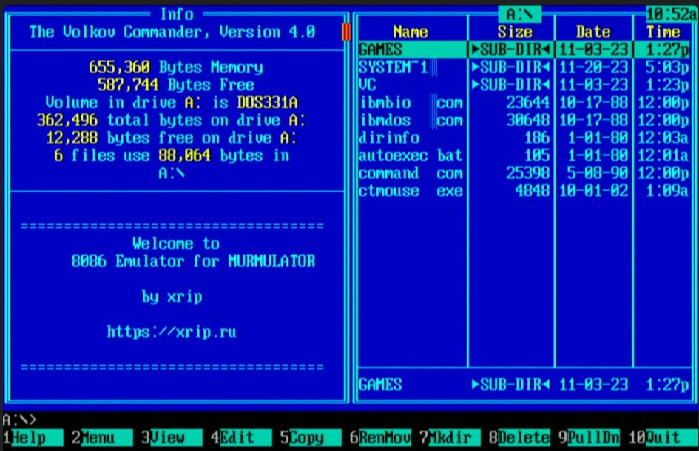Click the A:\ drive path title
This screenshot has height=451, width=699.
click(520, 14)
